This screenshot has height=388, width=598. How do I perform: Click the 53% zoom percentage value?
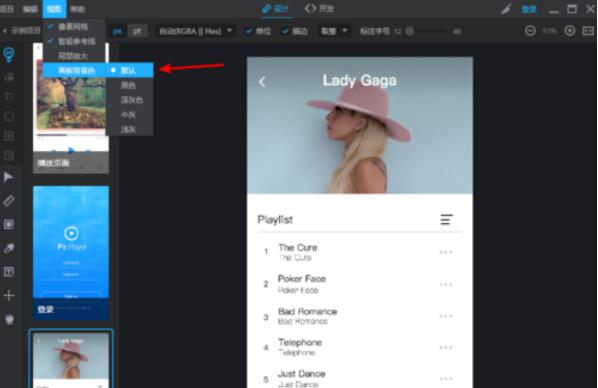(550, 31)
